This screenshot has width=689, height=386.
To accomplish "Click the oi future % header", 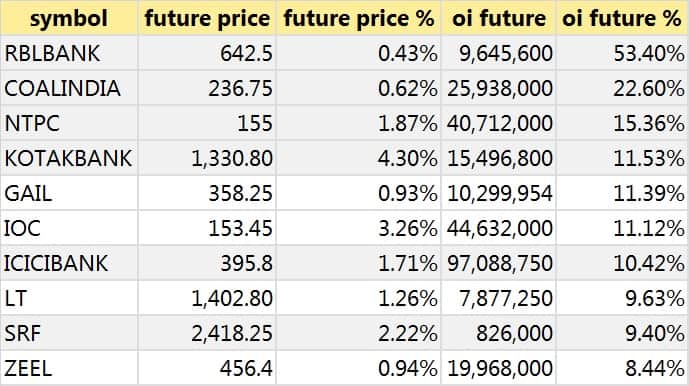I will [x=622, y=18].
